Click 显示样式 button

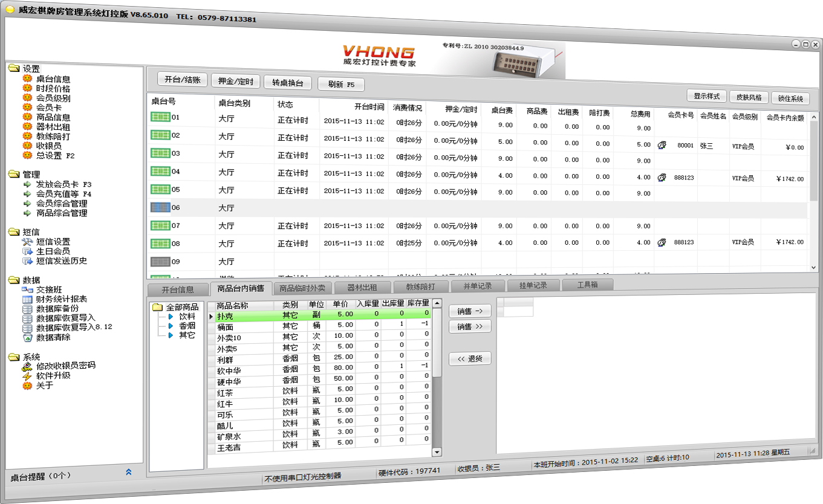pos(706,96)
